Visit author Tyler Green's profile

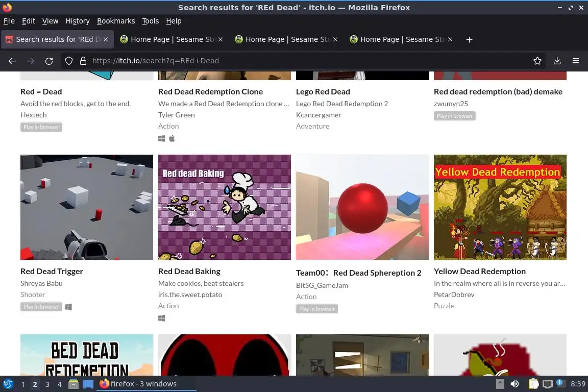click(x=176, y=115)
